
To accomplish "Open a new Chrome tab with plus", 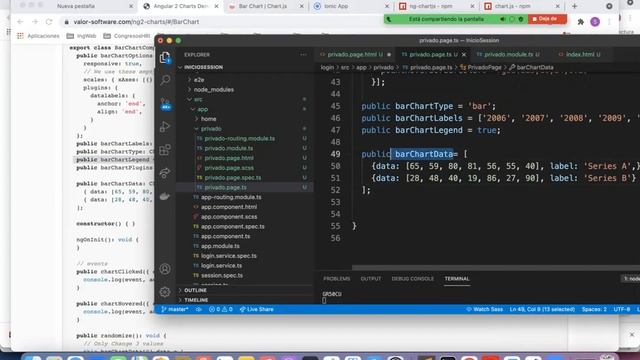I will 575,6.
